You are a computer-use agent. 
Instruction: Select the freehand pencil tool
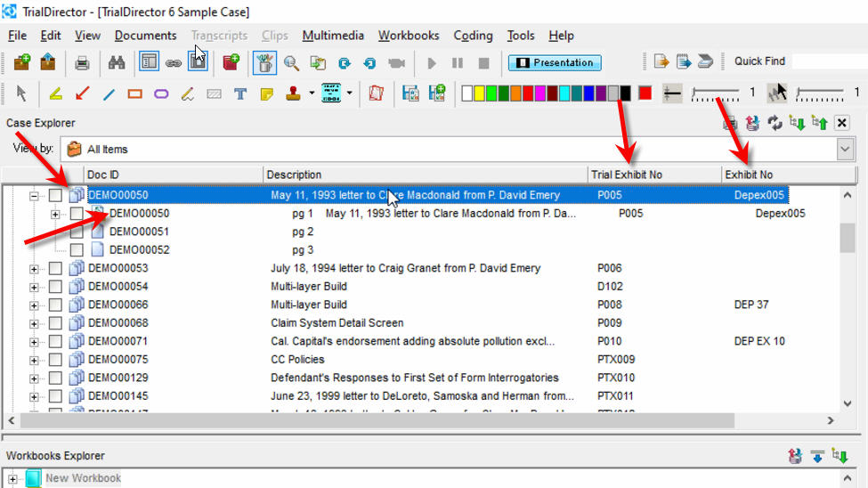188,94
